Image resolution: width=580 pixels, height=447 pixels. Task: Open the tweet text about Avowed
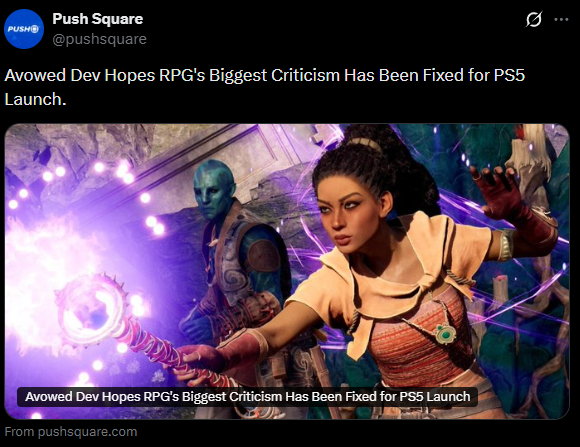[264, 87]
